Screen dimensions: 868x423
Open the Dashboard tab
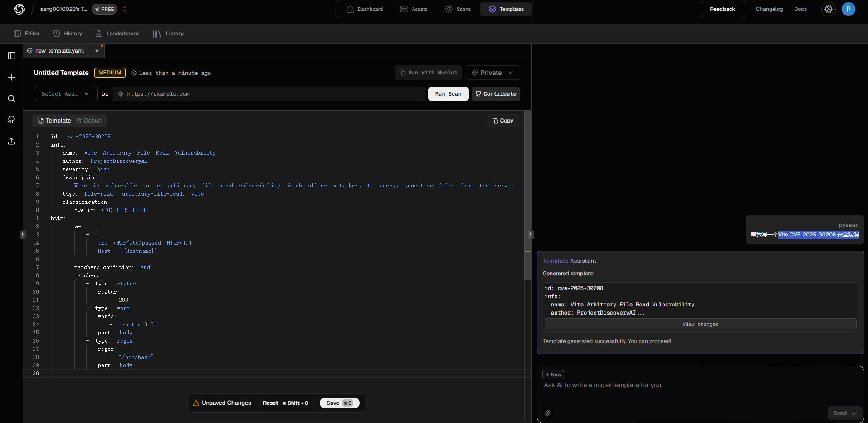coord(365,9)
